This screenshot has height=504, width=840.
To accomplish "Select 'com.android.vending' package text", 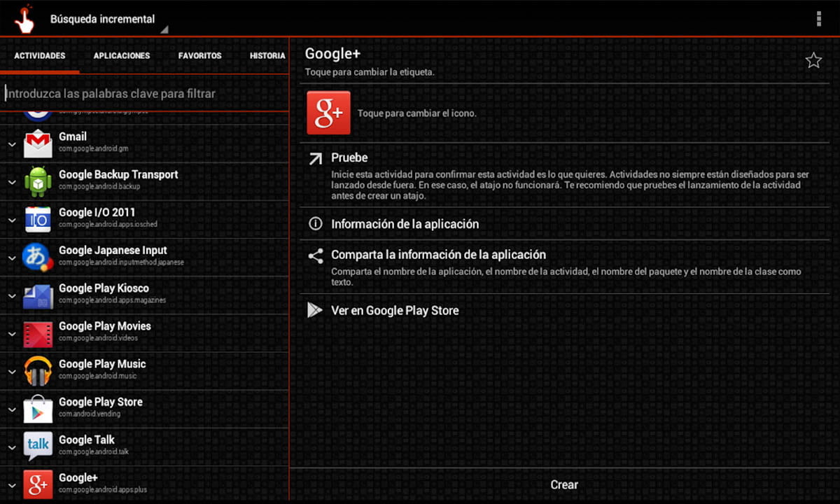I will 90,414.
